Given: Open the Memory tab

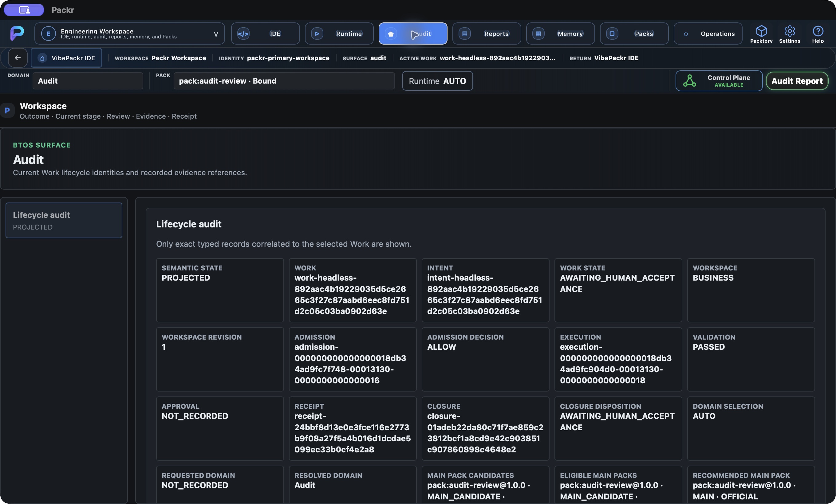Looking at the screenshot, I should 560,33.
